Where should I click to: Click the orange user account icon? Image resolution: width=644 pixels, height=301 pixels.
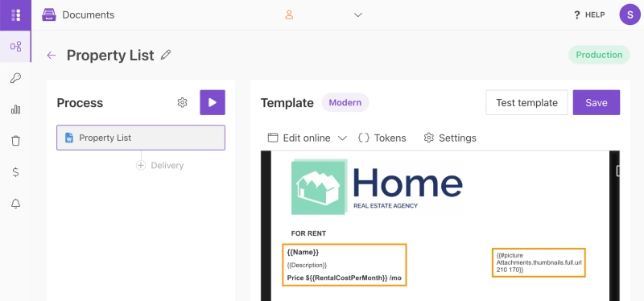(x=289, y=14)
